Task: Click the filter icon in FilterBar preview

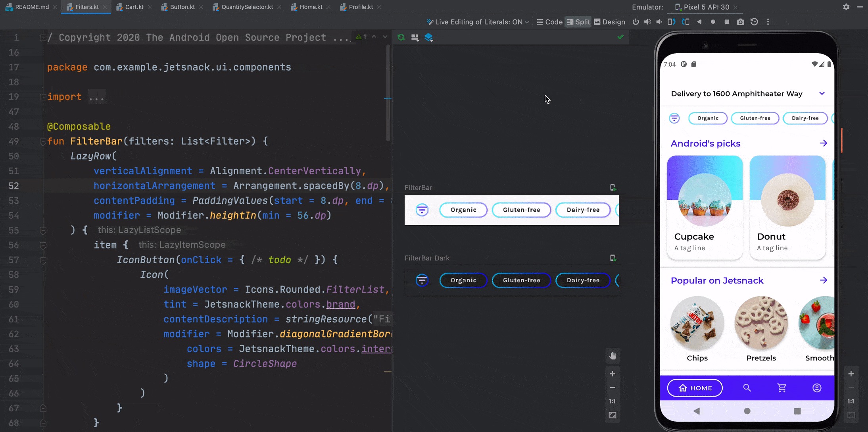Action: point(422,210)
